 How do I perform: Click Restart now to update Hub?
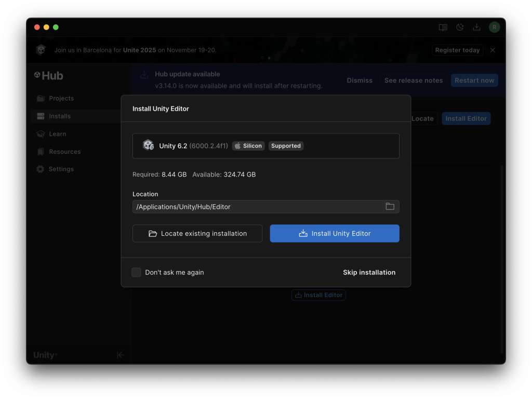click(474, 81)
